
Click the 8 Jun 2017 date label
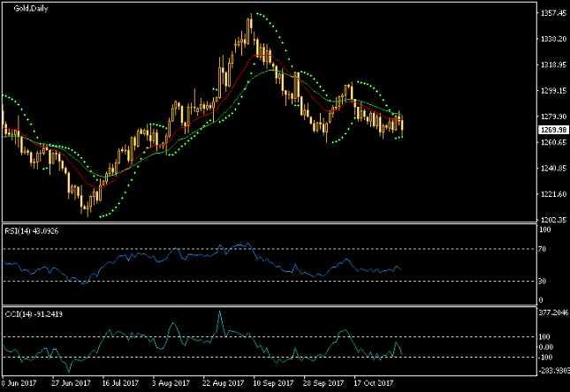point(19,383)
